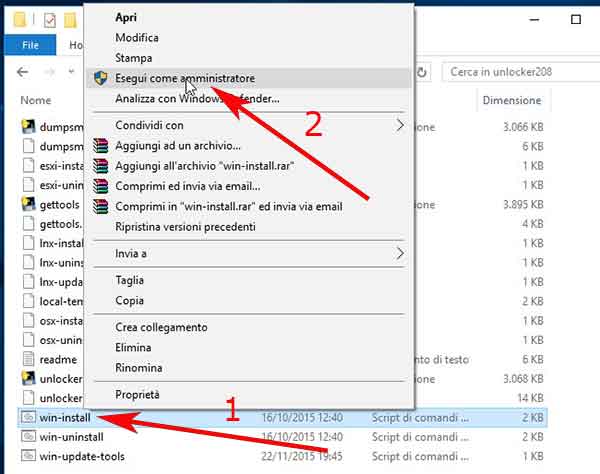Image resolution: width=600 pixels, height=474 pixels.
Task: Select the win-update-tools file name
Action: tap(82, 456)
